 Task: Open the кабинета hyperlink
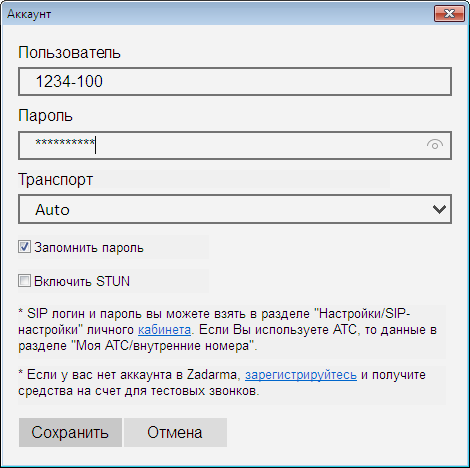point(165,330)
